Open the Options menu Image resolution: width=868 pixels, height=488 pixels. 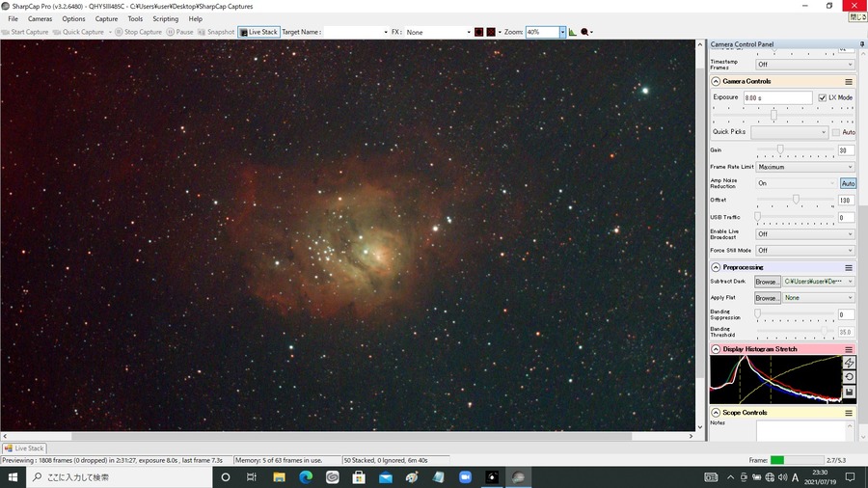coord(73,19)
